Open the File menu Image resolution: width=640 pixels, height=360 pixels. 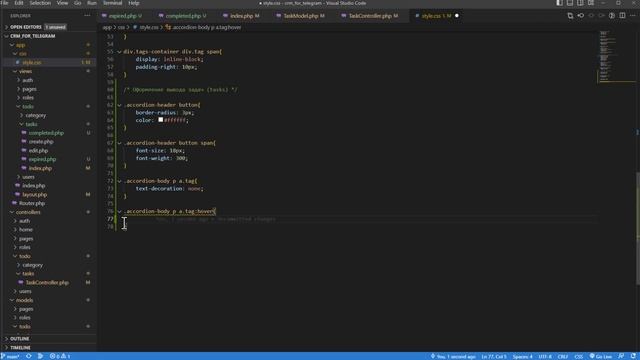[x=5, y=3]
